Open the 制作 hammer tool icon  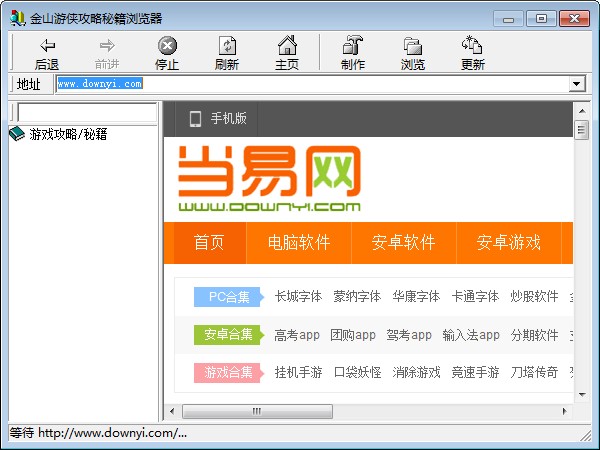353,45
